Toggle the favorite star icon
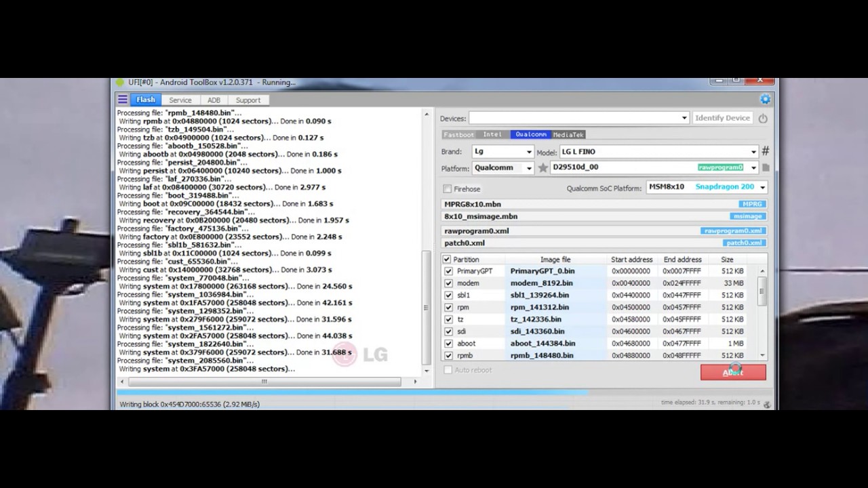This screenshot has width=868, height=488. (542, 167)
